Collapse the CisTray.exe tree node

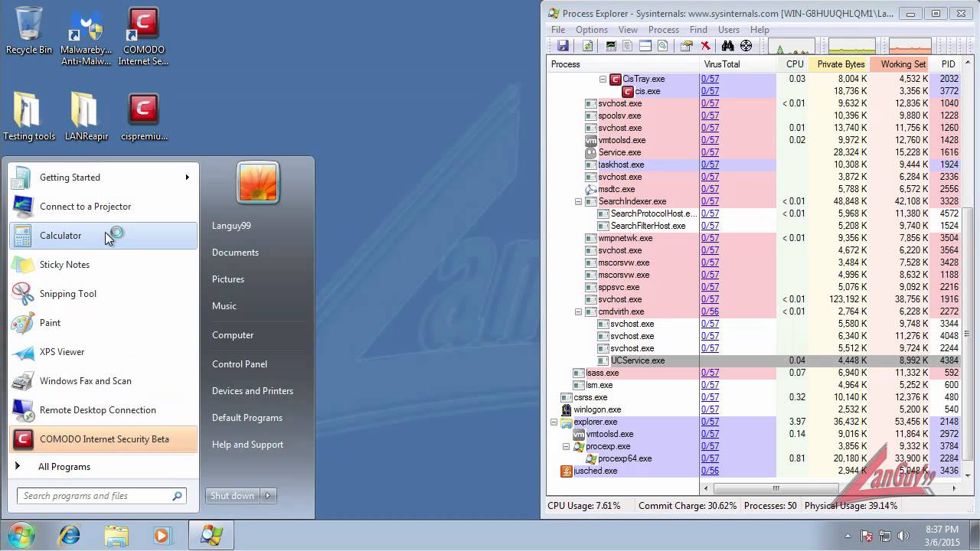click(x=603, y=79)
